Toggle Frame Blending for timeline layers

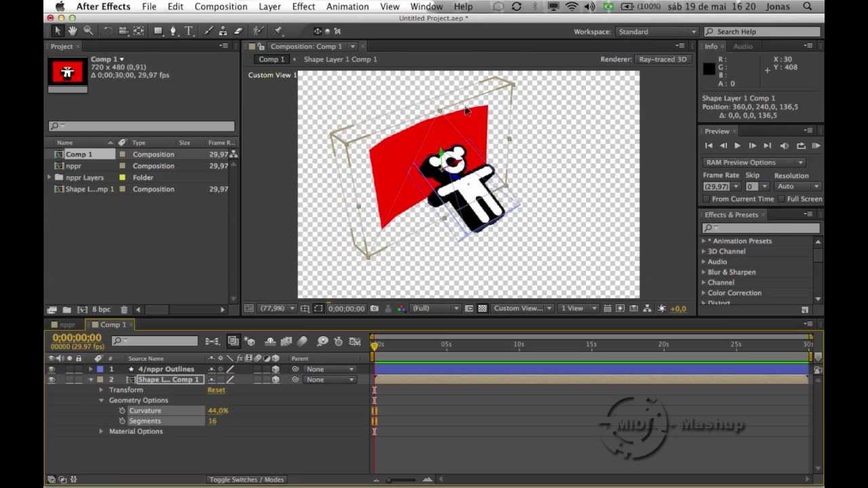pos(286,342)
